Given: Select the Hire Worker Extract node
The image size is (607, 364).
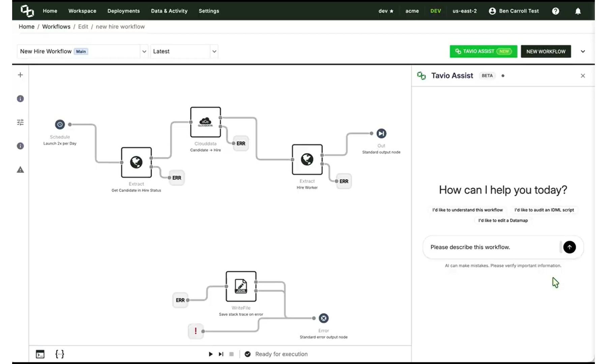Looking at the screenshot, I should tap(307, 159).
